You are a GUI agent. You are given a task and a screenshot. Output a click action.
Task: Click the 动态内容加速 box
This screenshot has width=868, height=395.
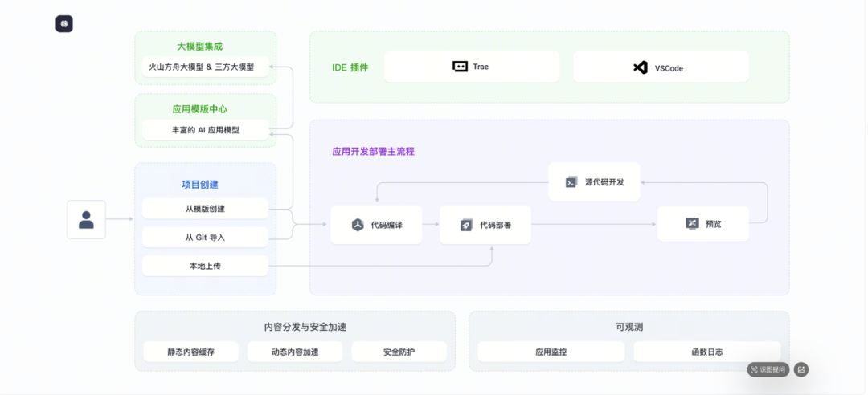[295, 352]
